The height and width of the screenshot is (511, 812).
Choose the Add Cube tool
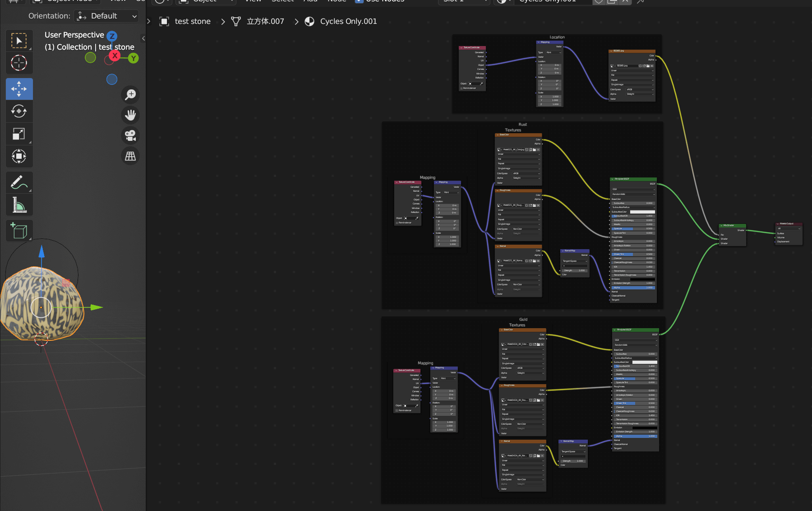tap(19, 231)
